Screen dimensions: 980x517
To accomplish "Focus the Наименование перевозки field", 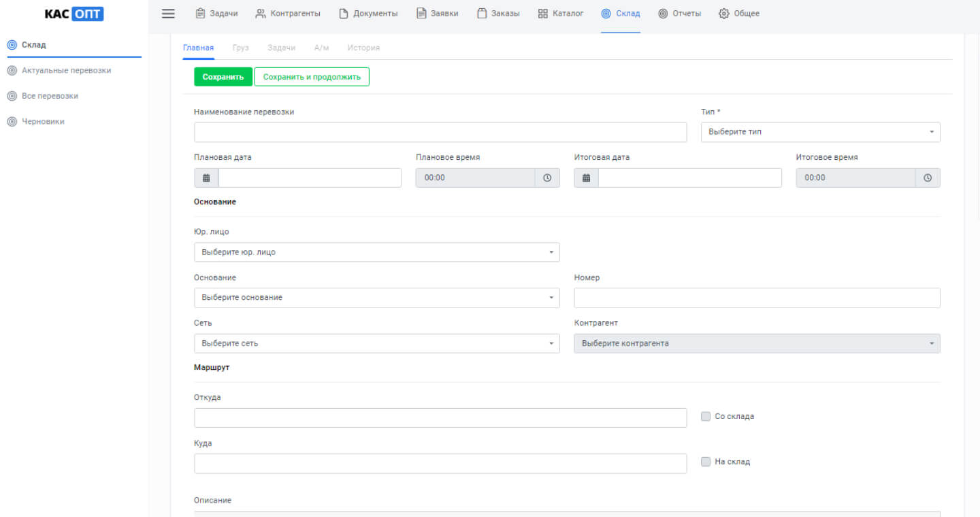I will [440, 132].
